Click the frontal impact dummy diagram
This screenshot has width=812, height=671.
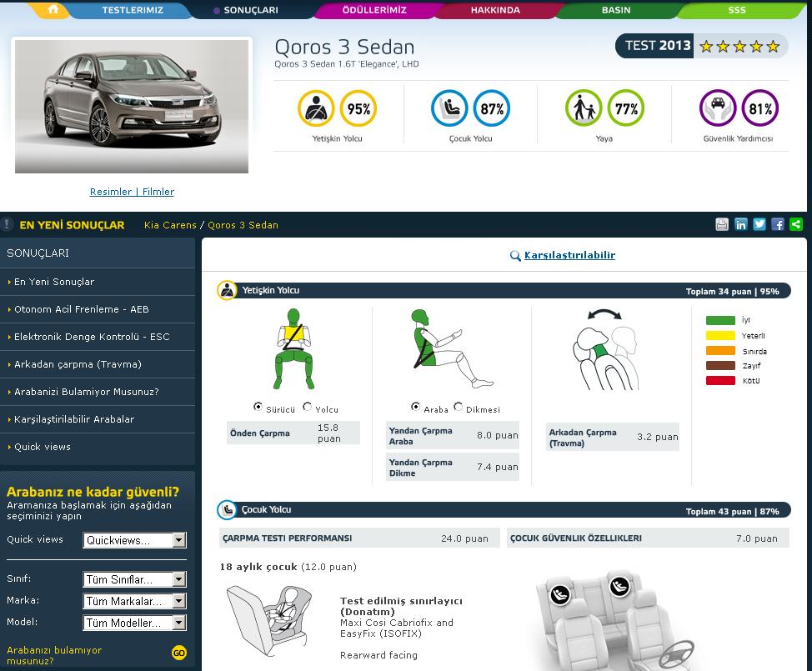click(293, 349)
